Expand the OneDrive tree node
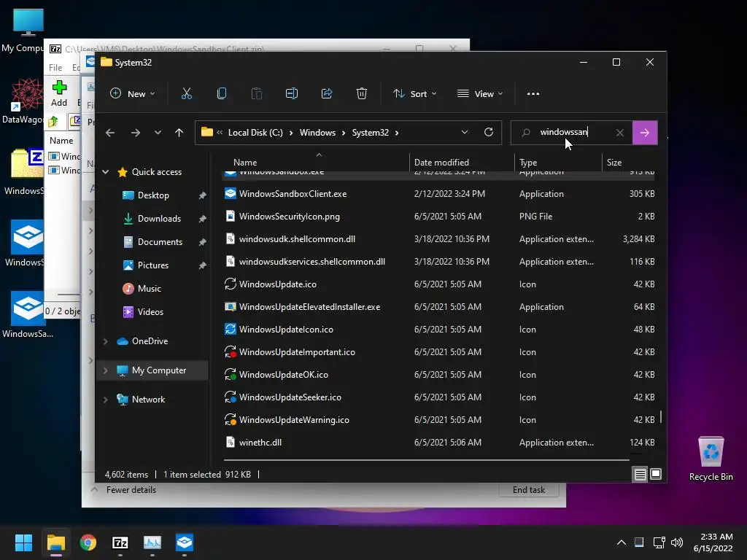 [x=106, y=341]
